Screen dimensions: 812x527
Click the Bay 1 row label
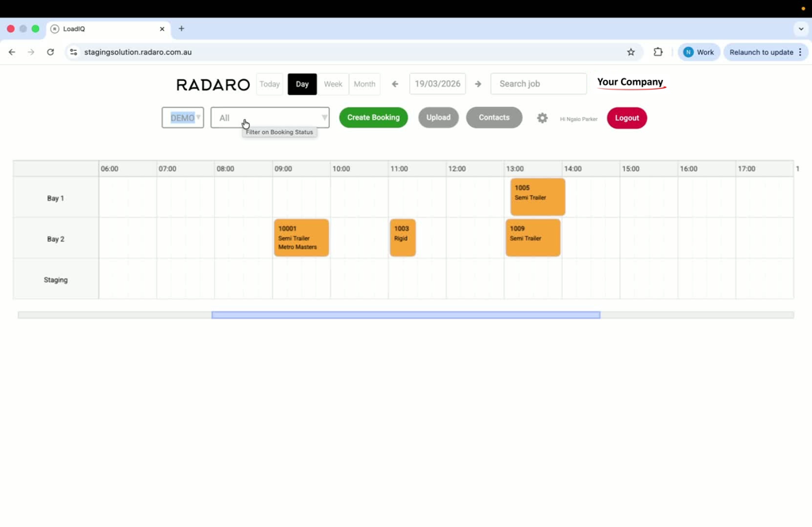coord(56,198)
